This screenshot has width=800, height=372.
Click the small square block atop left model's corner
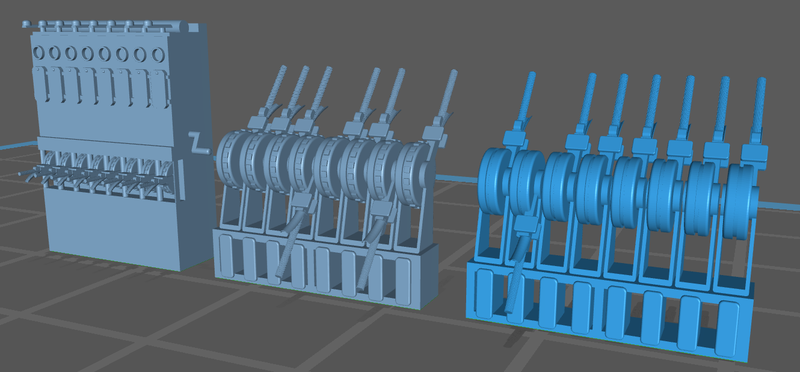(193, 27)
